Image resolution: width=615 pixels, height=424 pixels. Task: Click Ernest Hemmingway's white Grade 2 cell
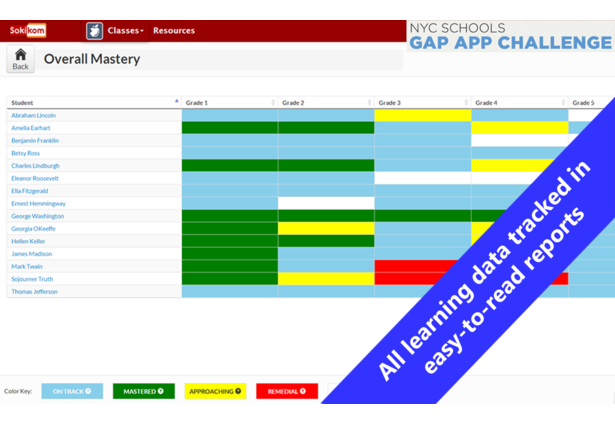pos(326,203)
